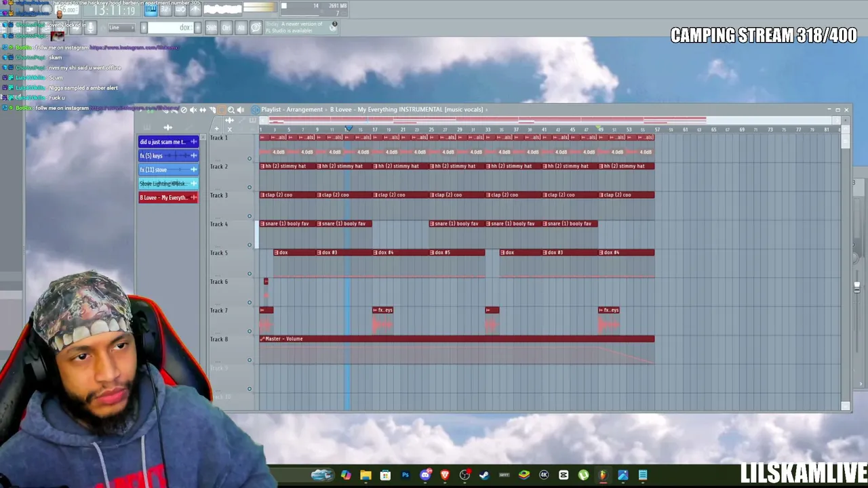868x488 pixels.
Task: Mute Track 8 with its green dot
Action: 250,361
